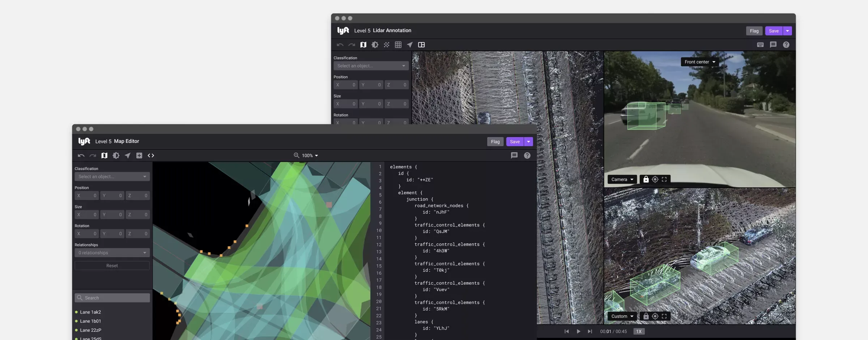868x340 pixels.
Task: Undo in the Lidar Annotation toolbar
Action: pos(340,45)
